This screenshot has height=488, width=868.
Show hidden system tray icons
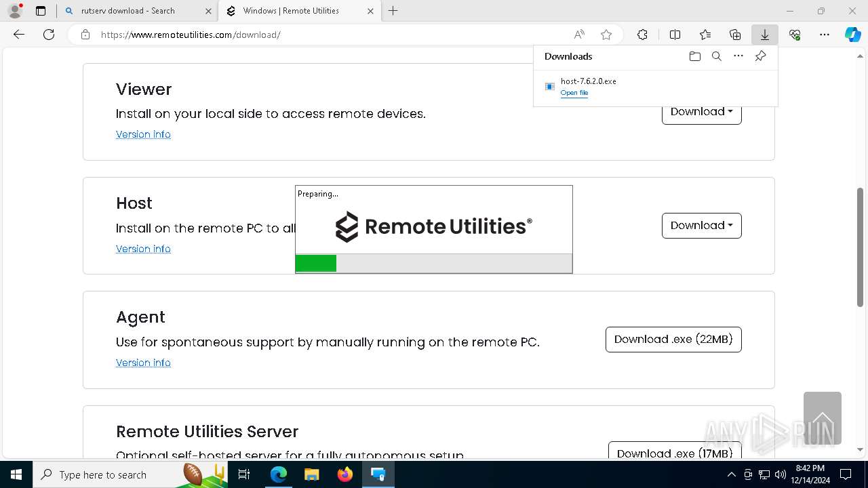pyautogui.click(x=731, y=474)
